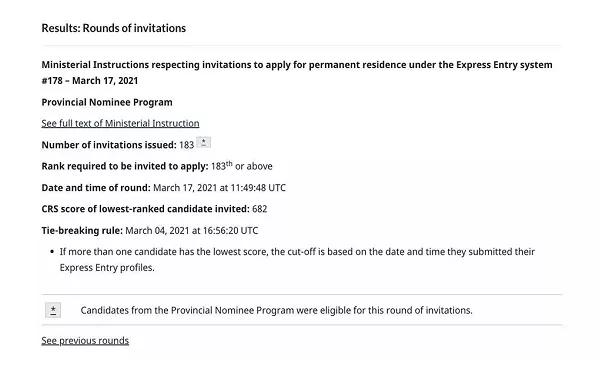The height and width of the screenshot is (373, 611).
Task: Click the Number of invitations issued label
Action: (x=109, y=145)
